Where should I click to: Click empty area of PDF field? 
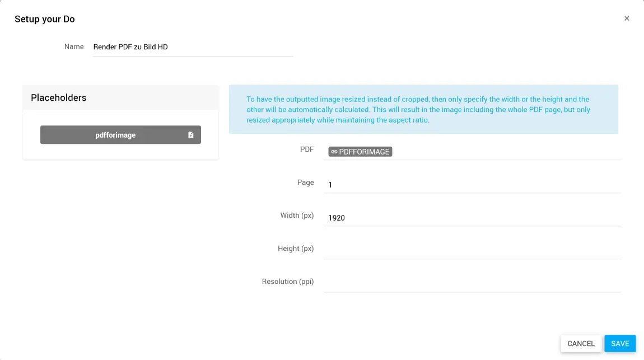(x=504, y=152)
